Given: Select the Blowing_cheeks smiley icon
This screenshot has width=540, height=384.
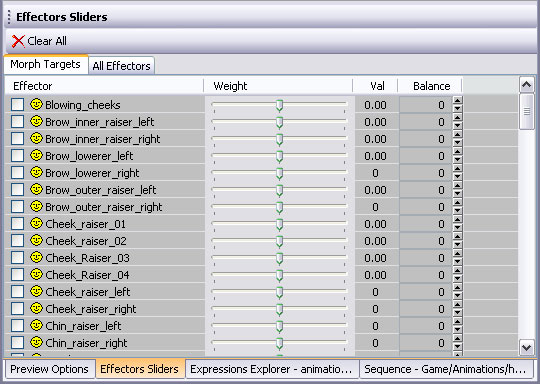Looking at the screenshot, I should point(36,104).
